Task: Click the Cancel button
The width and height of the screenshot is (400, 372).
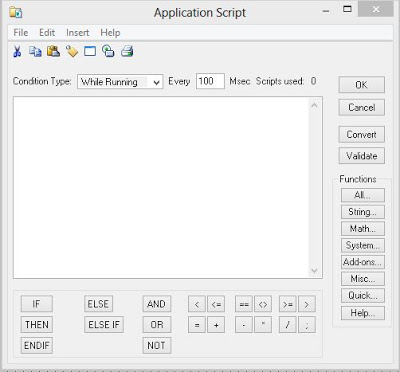Action: (x=362, y=107)
